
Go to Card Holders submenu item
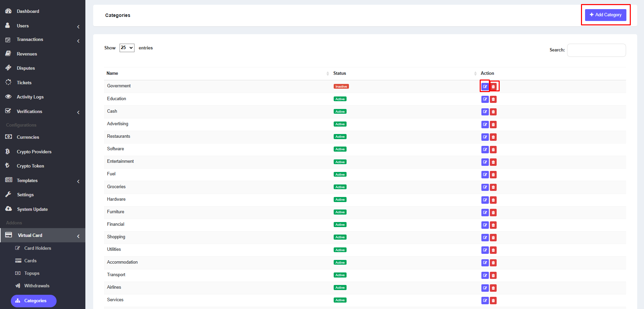coord(38,248)
